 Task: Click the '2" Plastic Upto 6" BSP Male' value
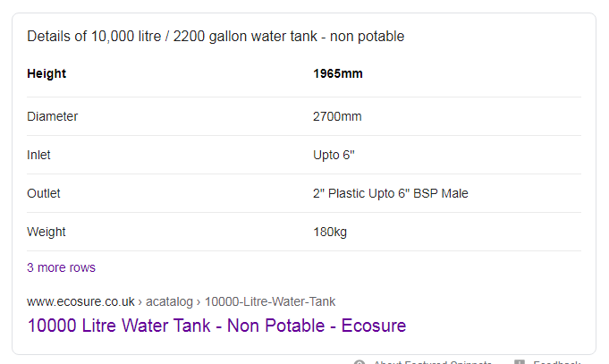pos(391,193)
